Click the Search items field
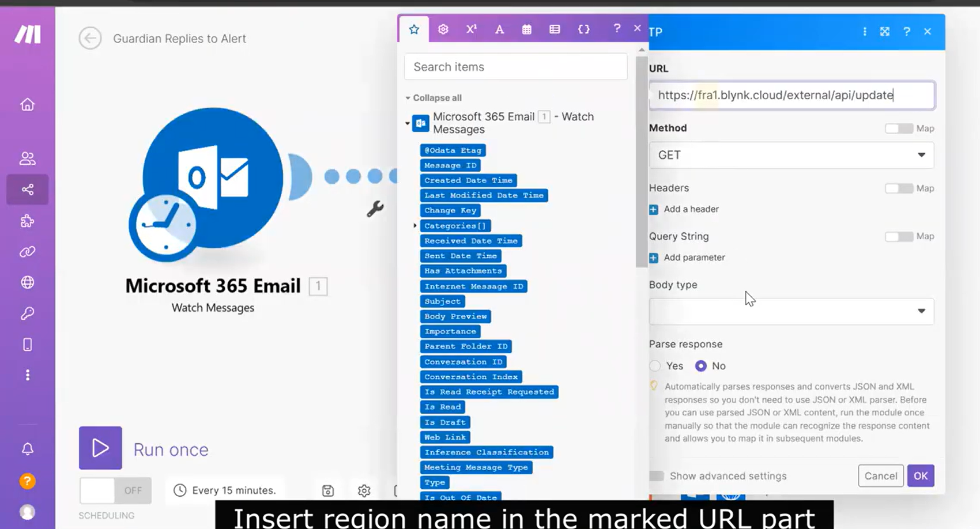Viewport: 980px width, 529px height. point(516,67)
